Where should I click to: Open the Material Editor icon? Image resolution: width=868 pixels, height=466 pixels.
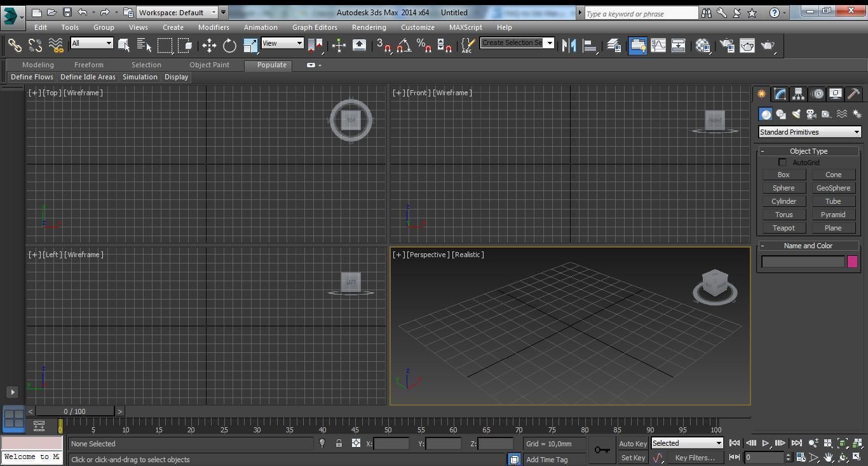[x=703, y=45]
